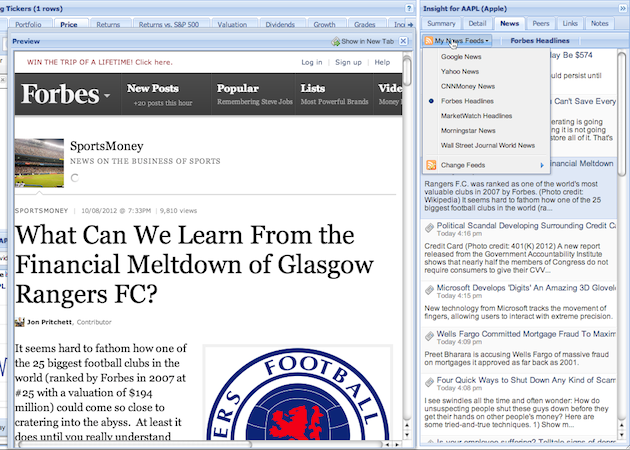The image size is (630, 450).
Task: Switch to the Grades tab
Action: coord(364,25)
